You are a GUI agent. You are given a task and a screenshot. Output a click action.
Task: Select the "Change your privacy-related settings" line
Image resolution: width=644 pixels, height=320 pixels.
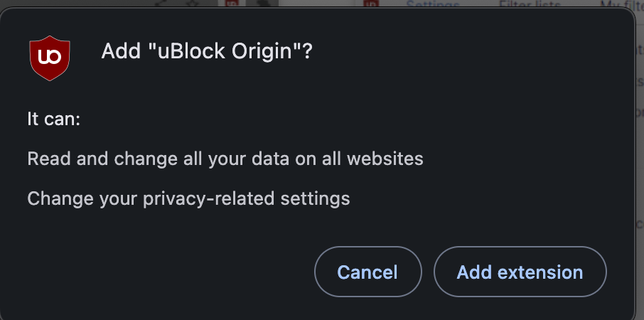click(x=188, y=198)
